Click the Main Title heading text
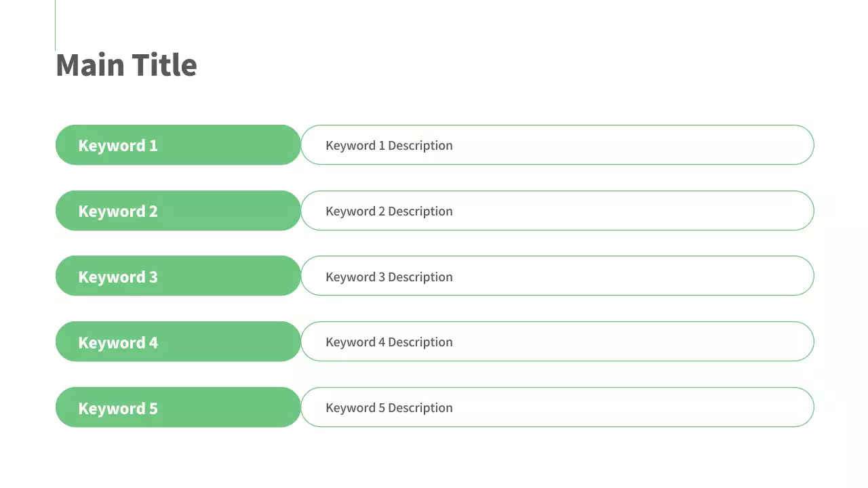868x488 pixels. coord(126,65)
